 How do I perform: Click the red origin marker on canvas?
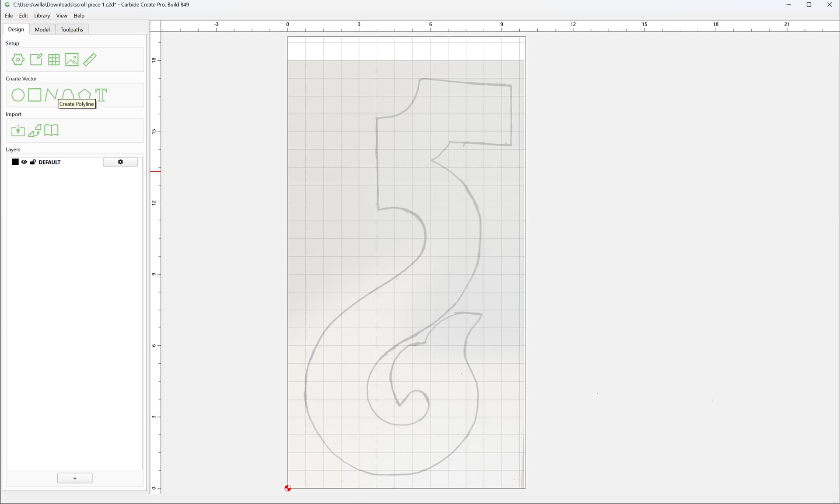click(288, 488)
